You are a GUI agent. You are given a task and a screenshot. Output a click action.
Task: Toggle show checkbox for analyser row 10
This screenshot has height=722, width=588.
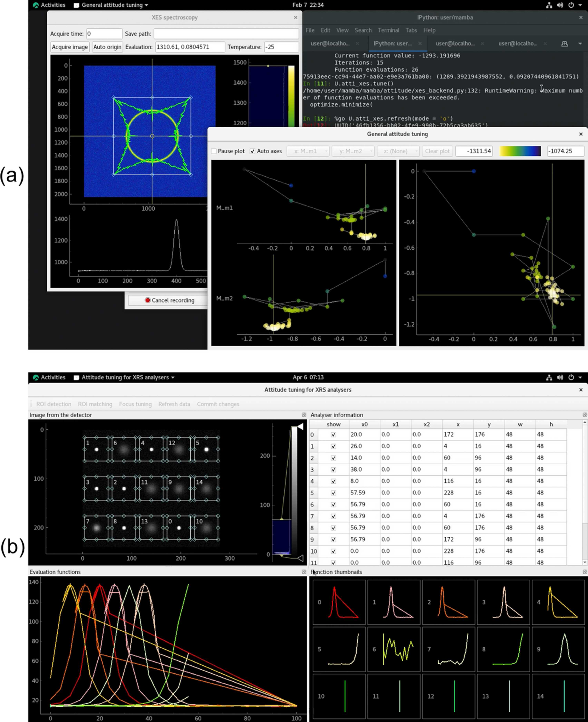tap(333, 551)
